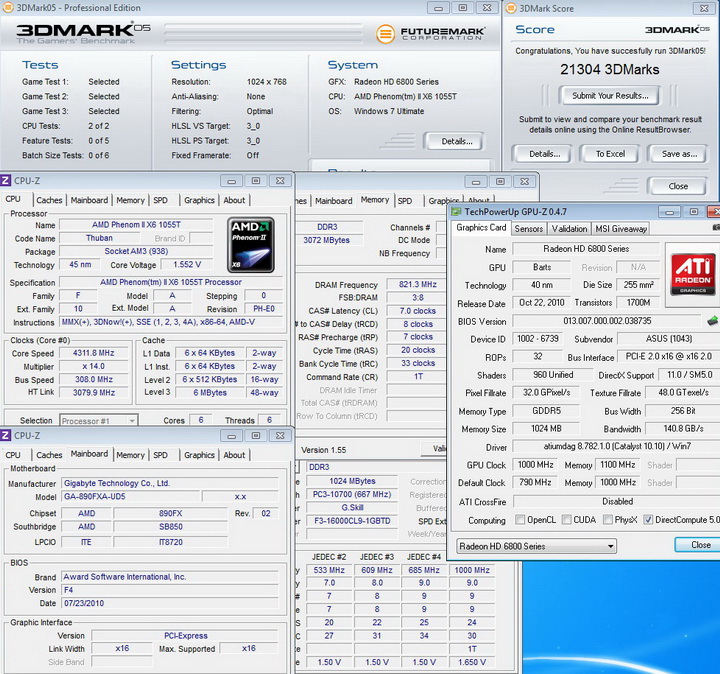Click the 21304 3DMarks score text
Screen dimensions: 720x674
coord(609,69)
